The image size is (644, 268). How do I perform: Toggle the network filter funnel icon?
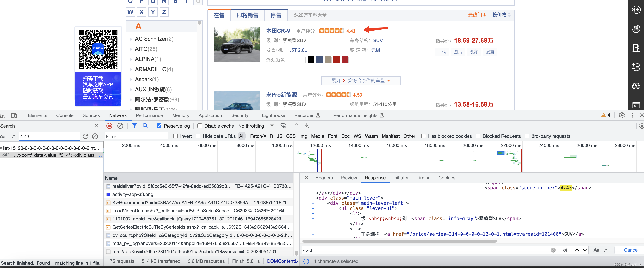(x=134, y=126)
